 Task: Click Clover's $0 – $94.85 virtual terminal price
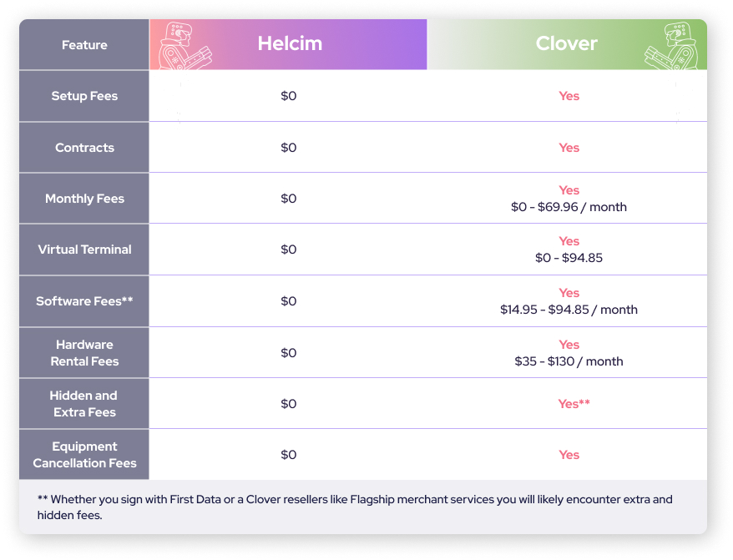pos(569,258)
